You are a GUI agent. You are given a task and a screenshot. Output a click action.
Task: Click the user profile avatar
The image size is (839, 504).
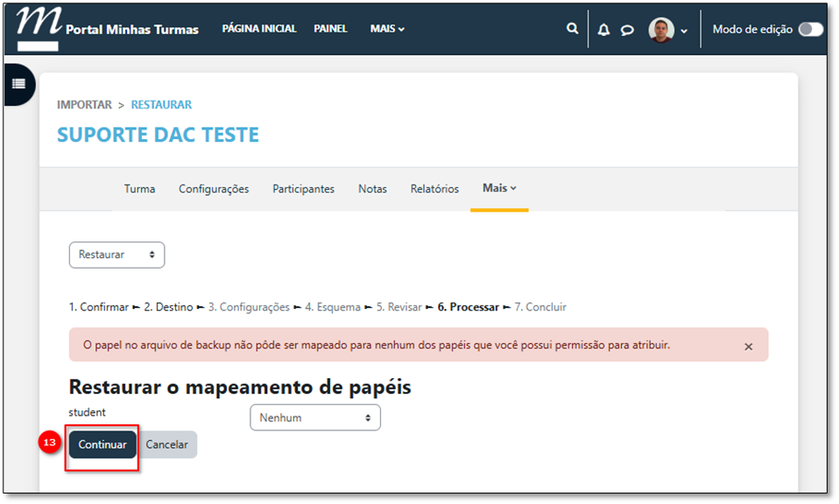click(x=661, y=30)
